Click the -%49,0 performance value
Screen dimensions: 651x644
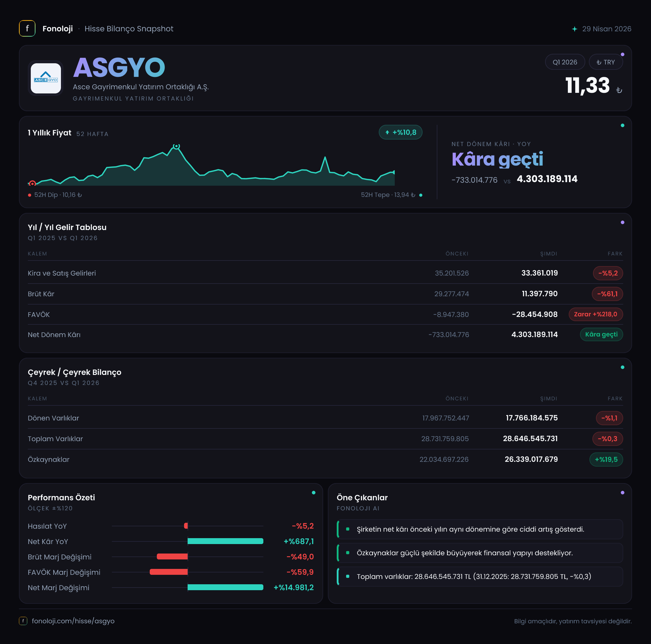(300, 557)
